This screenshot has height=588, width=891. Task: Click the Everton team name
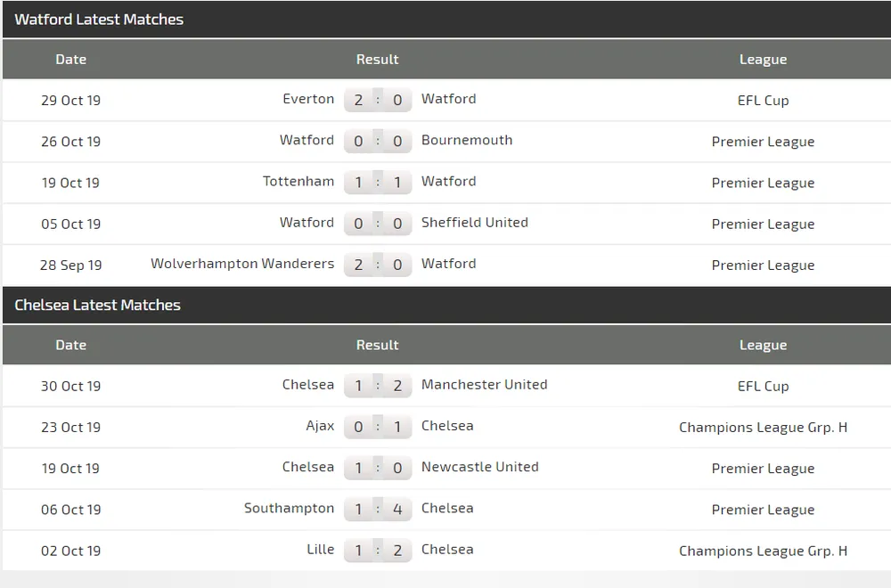click(x=308, y=99)
